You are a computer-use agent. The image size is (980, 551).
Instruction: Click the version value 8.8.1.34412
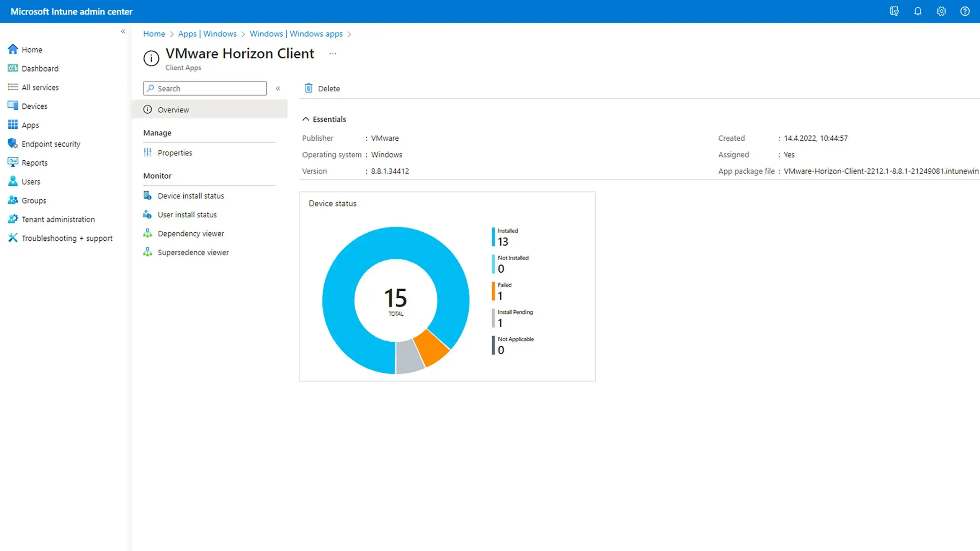pyautogui.click(x=390, y=171)
